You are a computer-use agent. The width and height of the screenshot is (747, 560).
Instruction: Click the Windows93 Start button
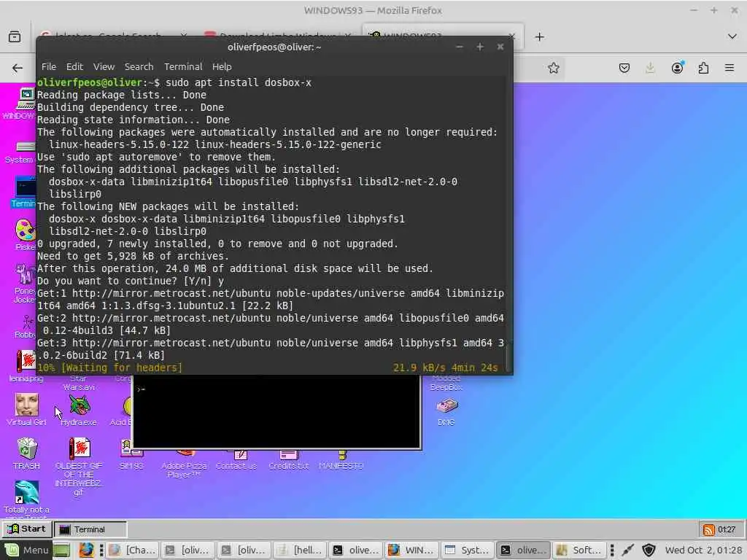27,529
